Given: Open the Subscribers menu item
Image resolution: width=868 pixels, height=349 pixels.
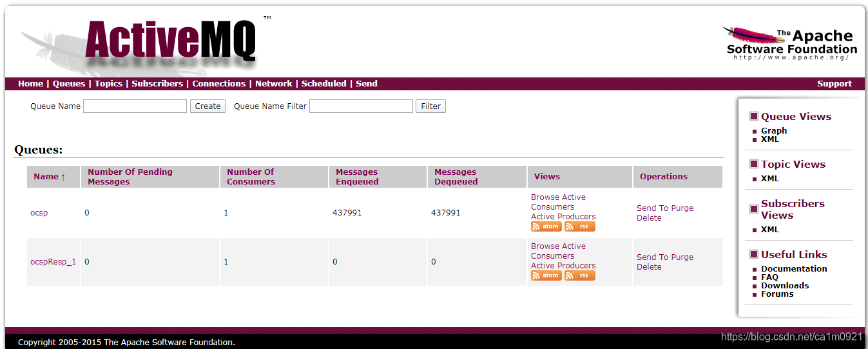Looking at the screenshot, I should click(x=157, y=84).
